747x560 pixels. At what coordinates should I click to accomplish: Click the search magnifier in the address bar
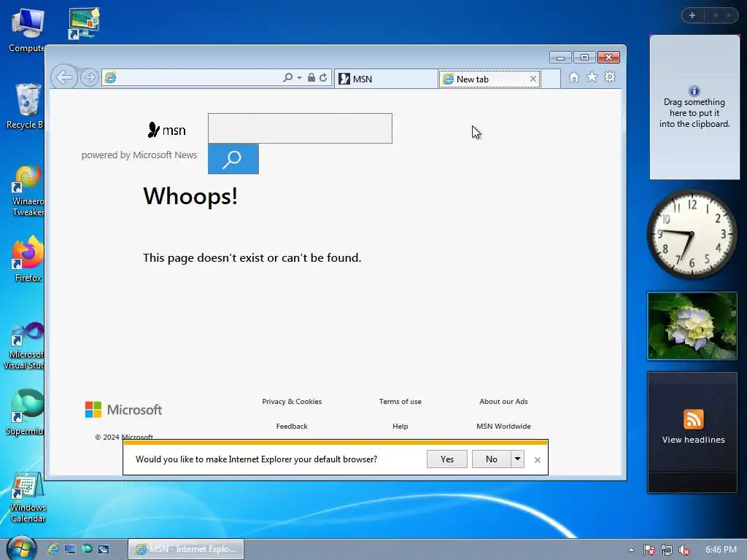pos(287,77)
